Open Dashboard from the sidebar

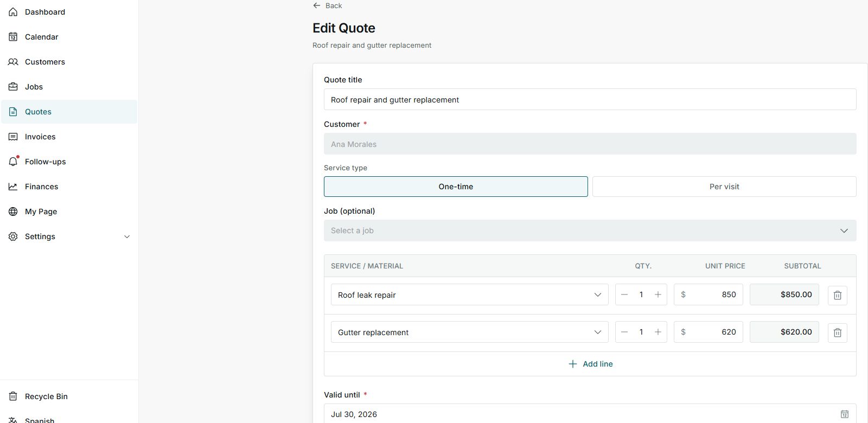click(69, 12)
